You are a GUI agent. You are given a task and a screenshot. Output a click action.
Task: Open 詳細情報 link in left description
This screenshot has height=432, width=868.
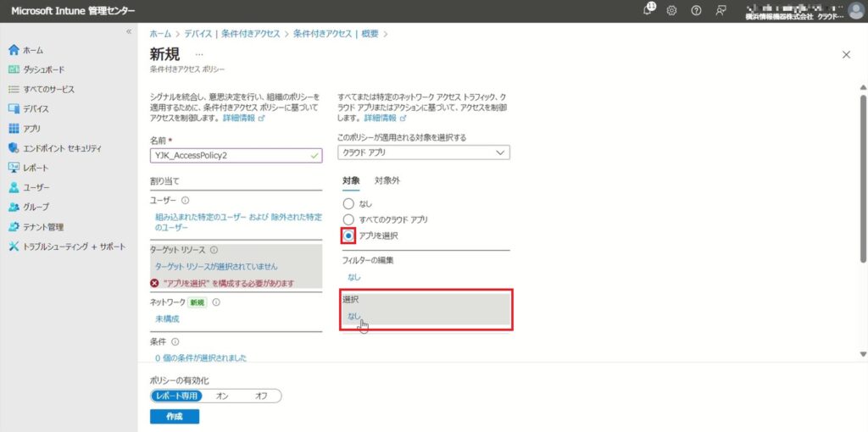[x=243, y=118]
